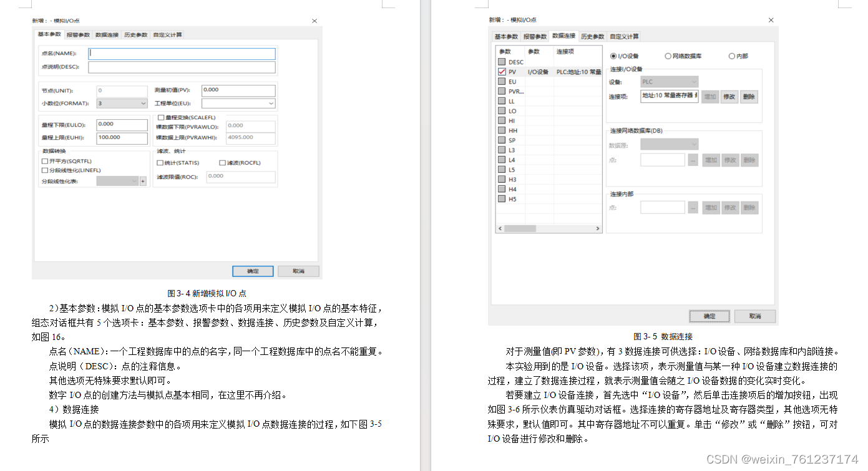The width and height of the screenshot is (868, 471).
Task: Check the HH parameter checkbox
Action: click(502, 130)
